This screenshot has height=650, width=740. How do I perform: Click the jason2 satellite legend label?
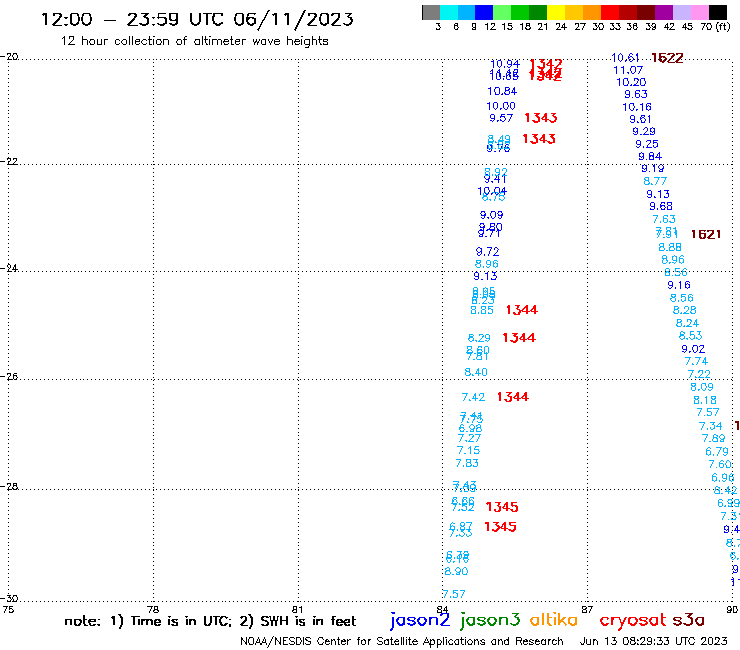coord(420,620)
